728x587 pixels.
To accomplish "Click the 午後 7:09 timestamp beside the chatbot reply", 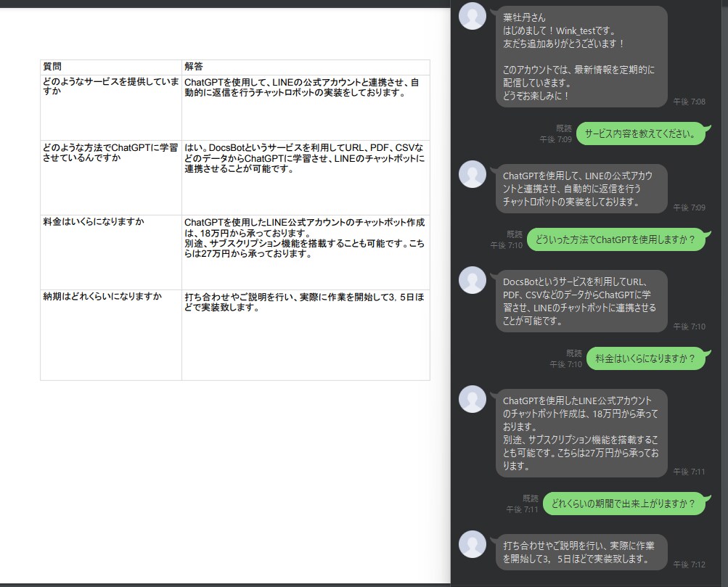I will coord(689,208).
